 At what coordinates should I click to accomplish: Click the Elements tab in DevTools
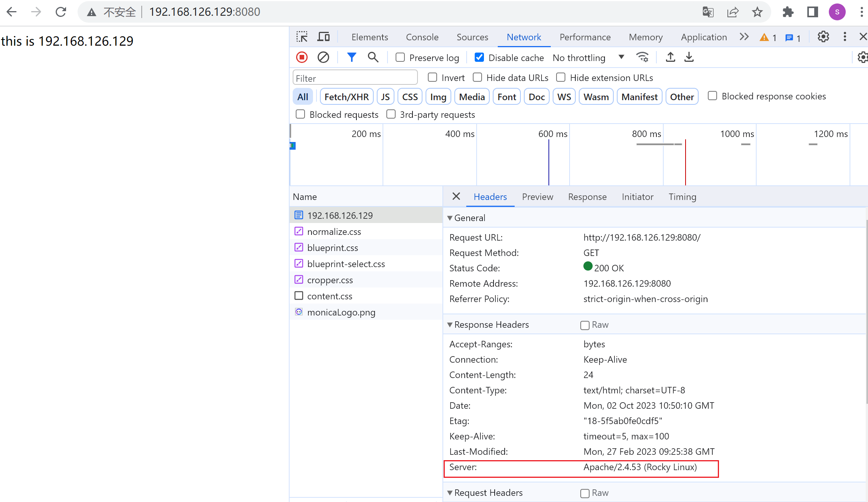click(369, 37)
